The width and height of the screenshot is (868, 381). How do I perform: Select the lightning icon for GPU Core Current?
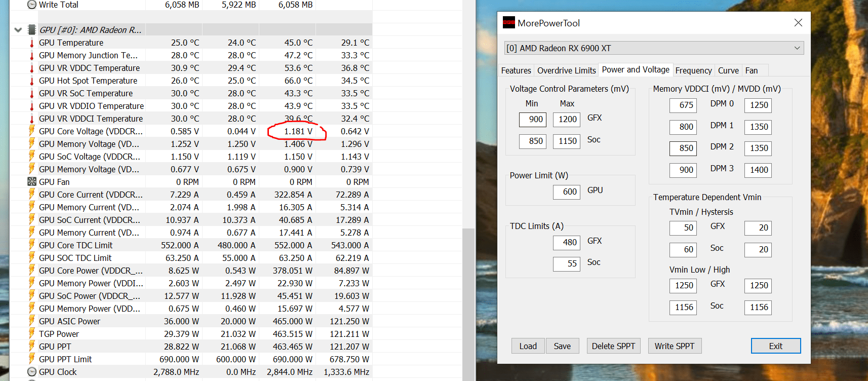(32, 195)
